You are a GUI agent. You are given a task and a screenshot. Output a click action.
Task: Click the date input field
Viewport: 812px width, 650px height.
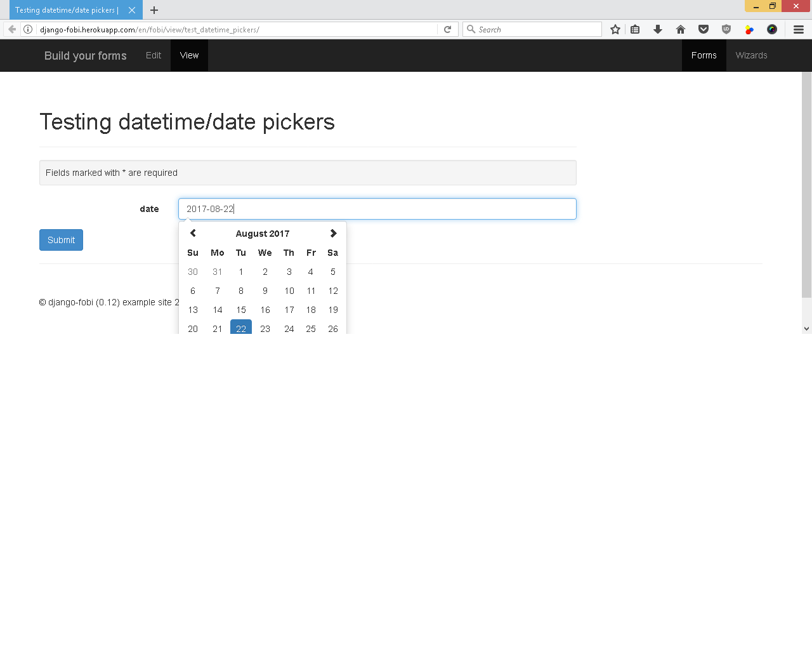(x=377, y=209)
